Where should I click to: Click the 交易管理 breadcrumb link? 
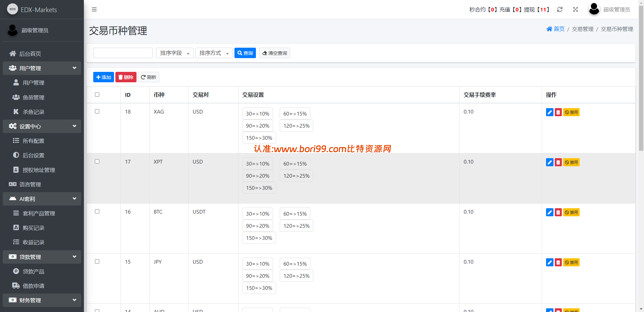[583, 29]
